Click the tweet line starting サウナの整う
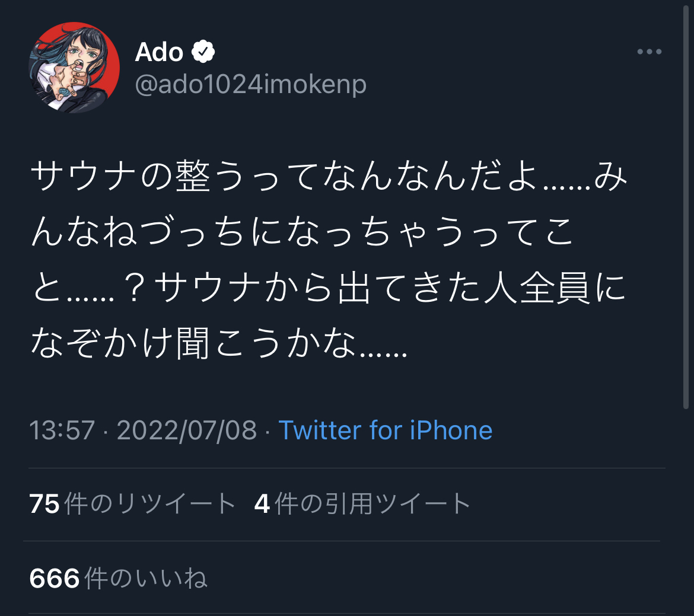Viewport: 694px width, 616px height. [x=329, y=176]
